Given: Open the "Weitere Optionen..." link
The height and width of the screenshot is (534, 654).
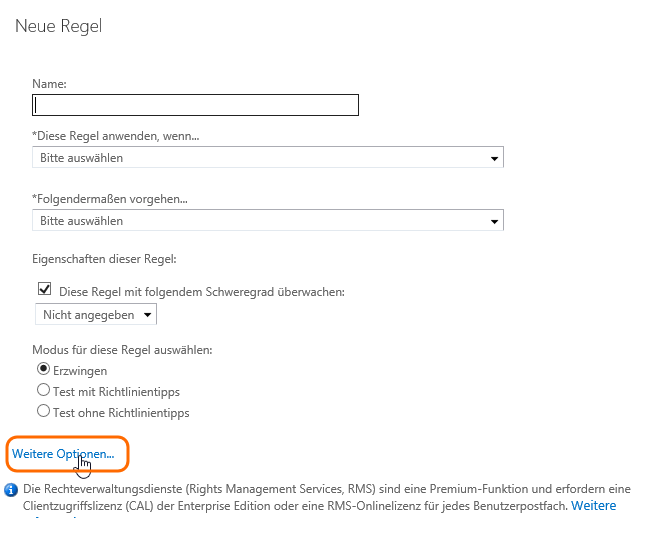Looking at the screenshot, I should (x=63, y=454).
